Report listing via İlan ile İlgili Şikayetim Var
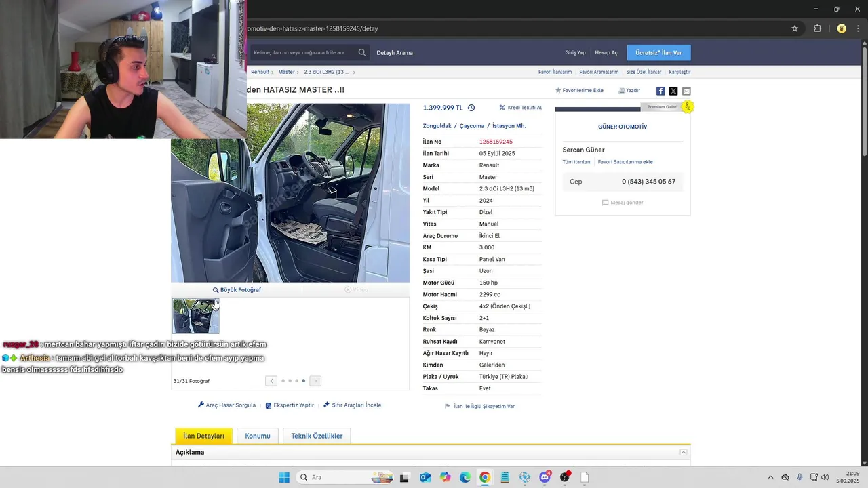Image resolution: width=868 pixels, height=488 pixels. [x=479, y=406]
